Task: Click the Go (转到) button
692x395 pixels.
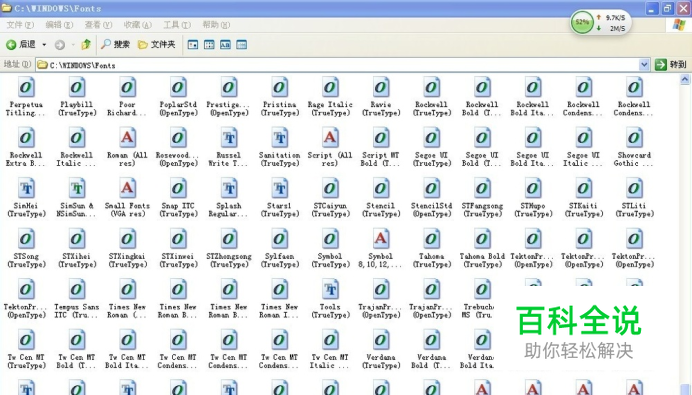Action: [671, 64]
